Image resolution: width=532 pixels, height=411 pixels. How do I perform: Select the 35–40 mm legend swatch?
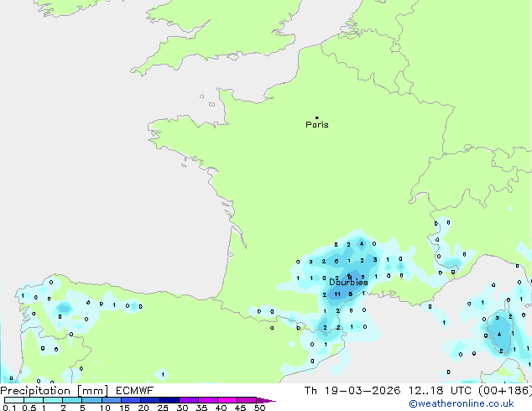point(207,400)
